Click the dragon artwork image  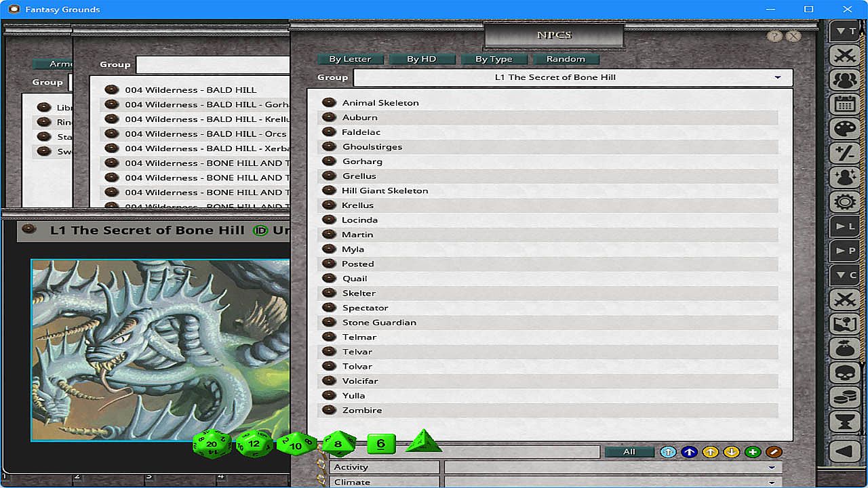coord(160,350)
